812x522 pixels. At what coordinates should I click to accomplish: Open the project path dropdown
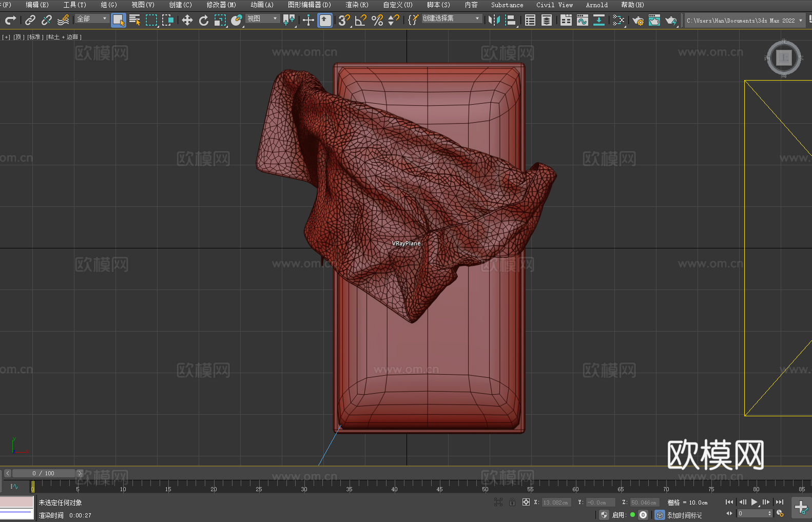tap(745, 21)
